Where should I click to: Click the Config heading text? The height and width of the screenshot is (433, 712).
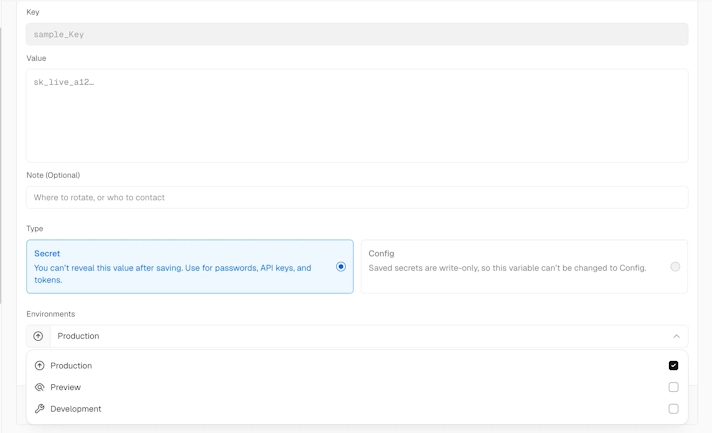point(381,253)
